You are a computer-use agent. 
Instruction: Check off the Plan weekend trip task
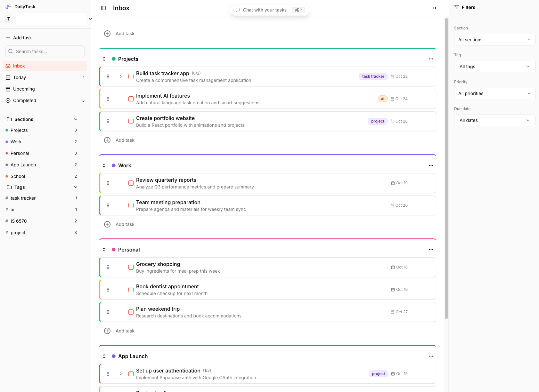[131, 312]
